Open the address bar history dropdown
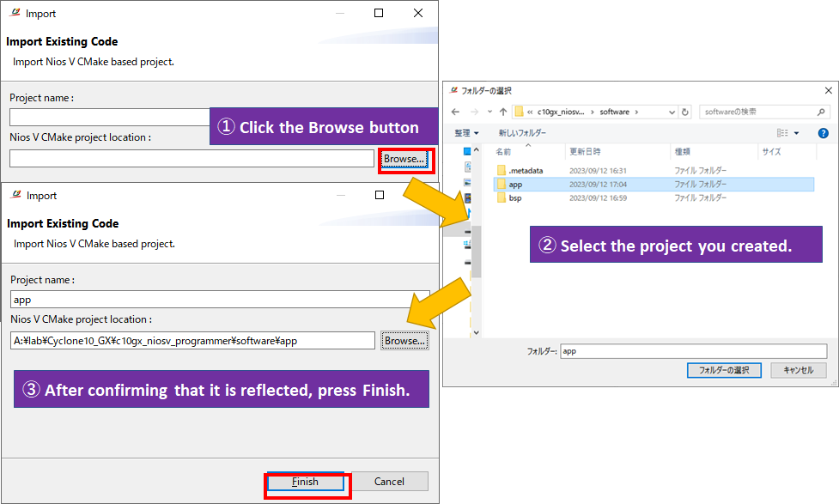 [670, 111]
